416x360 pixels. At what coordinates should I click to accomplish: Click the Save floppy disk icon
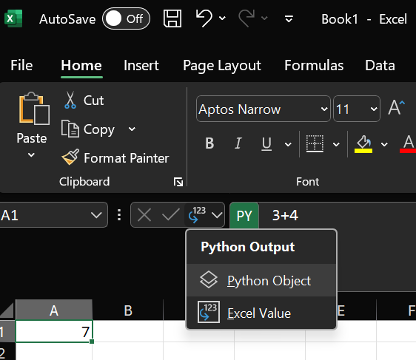pyautogui.click(x=172, y=18)
